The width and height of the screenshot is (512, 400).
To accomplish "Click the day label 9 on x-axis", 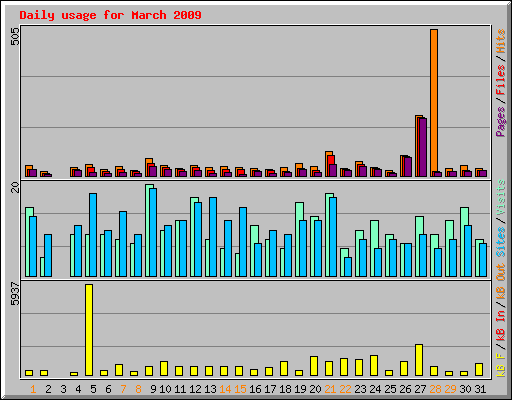I will pyautogui.click(x=153, y=389).
